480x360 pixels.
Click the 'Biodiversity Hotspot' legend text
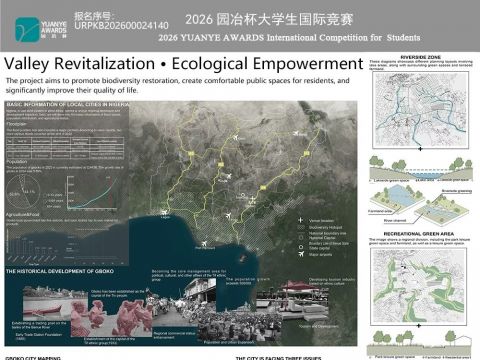point(325,227)
